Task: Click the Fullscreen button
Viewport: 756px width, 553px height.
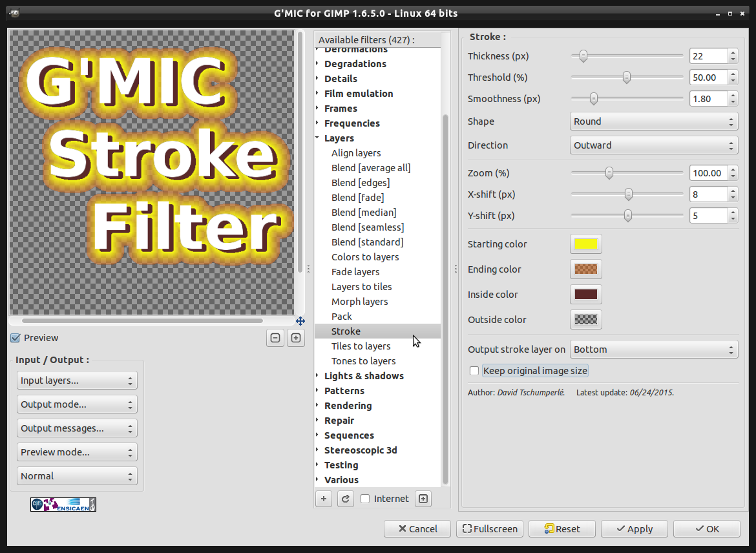Action: [x=490, y=529]
